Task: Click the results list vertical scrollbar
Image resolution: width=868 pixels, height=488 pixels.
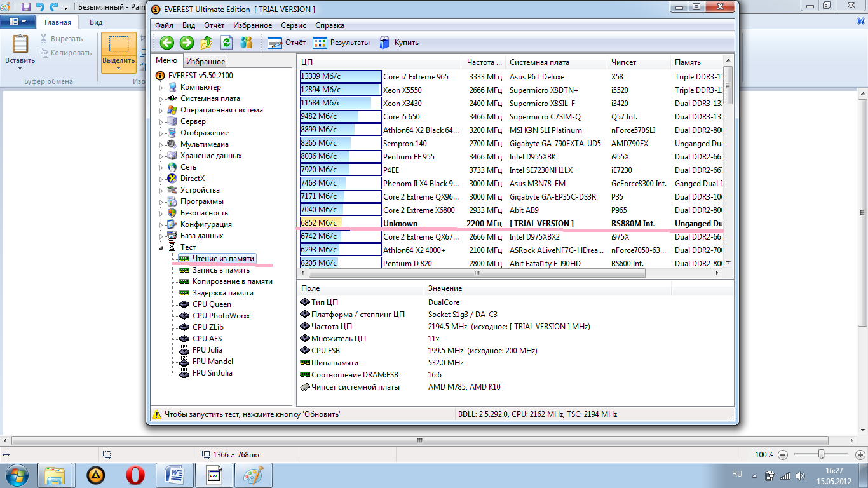Action: click(x=728, y=86)
